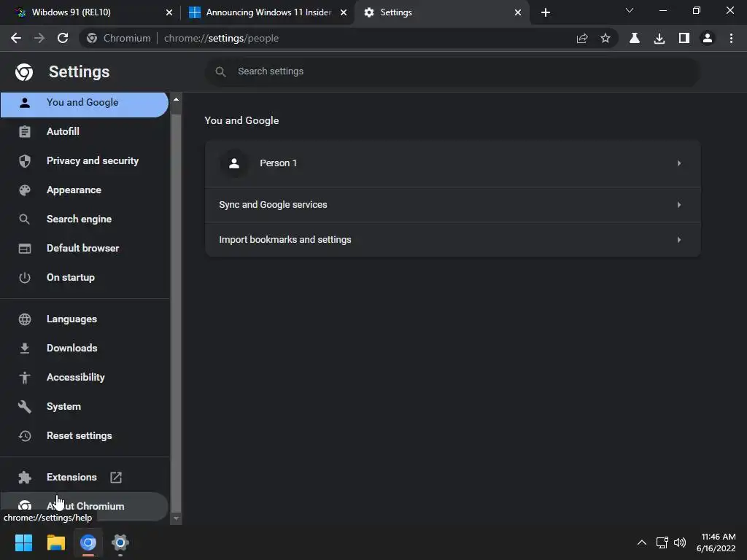The height and width of the screenshot is (560, 747).
Task: Open Reset settings page
Action: (x=85, y=436)
